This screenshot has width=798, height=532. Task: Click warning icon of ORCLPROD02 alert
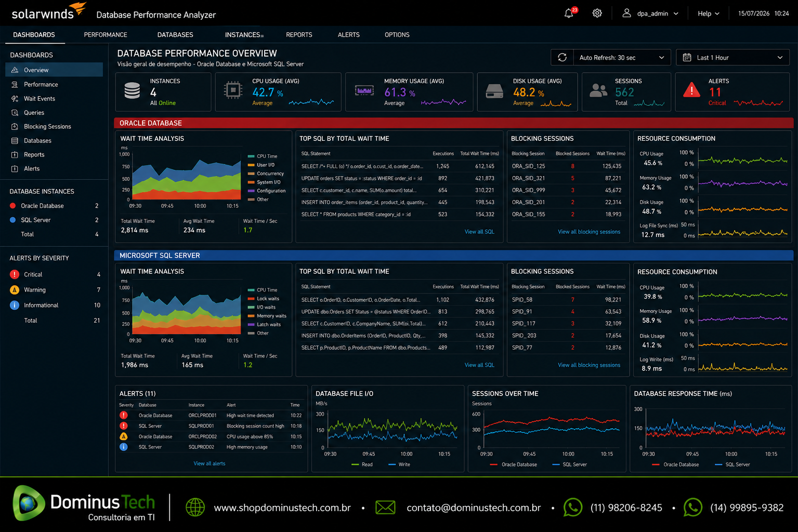coord(124,436)
